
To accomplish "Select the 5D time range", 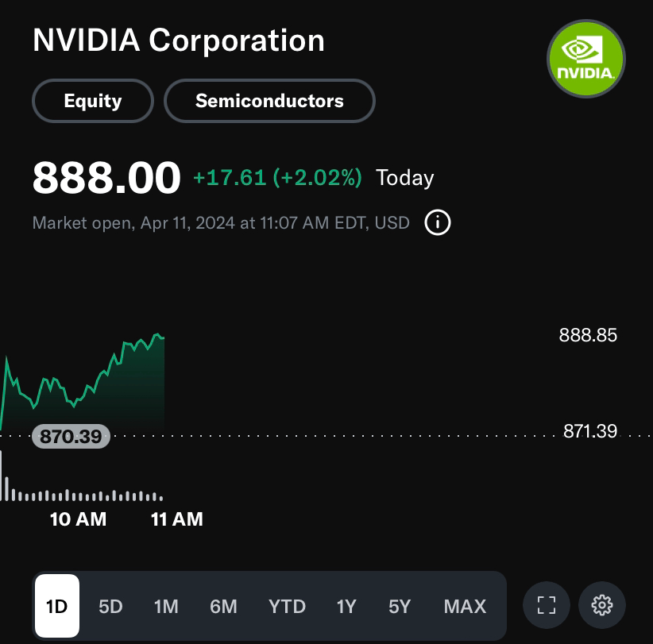I will point(110,606).
